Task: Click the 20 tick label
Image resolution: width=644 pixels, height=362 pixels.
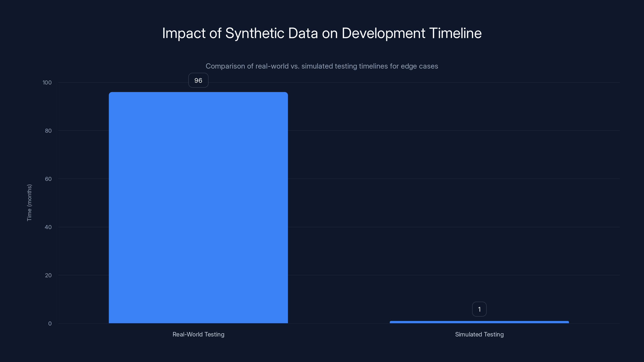Action: (x=48, y=275)
